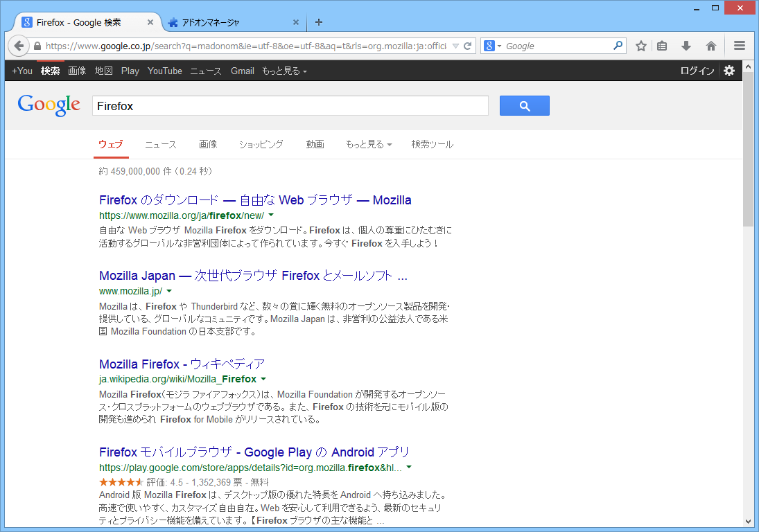This screenshot has height=532, width=759.
Task: Expand arrow beside www.mozilla.jp/ URL
Action: point(169,291)
